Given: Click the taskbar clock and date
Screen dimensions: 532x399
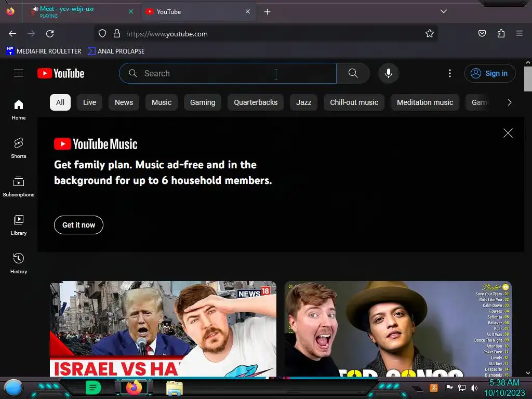Looking at the screenshot, I should click(504, 388).
